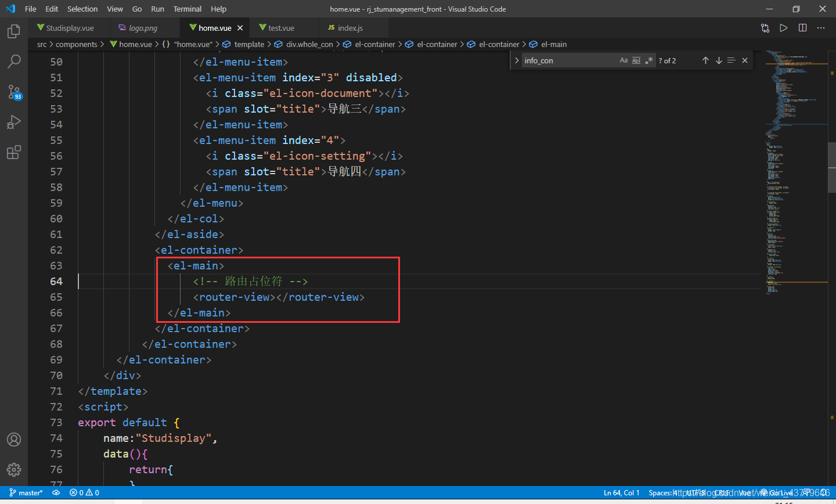
Task: Open Source Control view with 93 badge
Action: pyautogui.click(x=14, y=92)
